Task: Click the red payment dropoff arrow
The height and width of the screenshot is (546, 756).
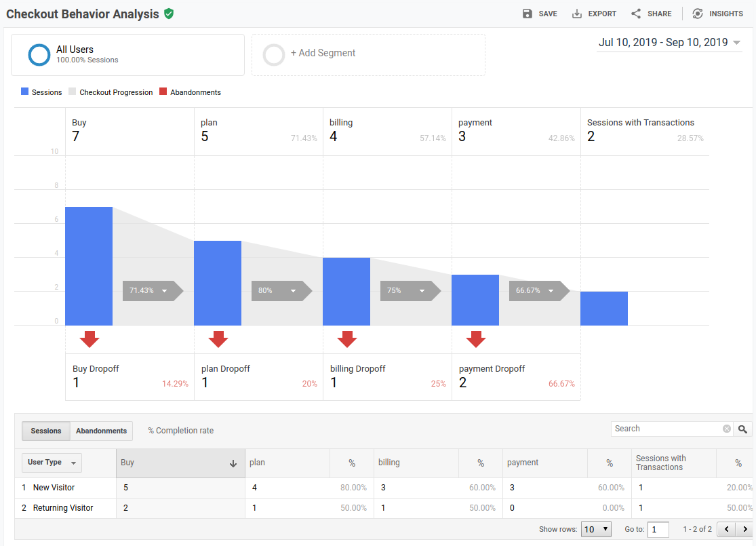Action: pyautogui.click(x=476, y=339)
